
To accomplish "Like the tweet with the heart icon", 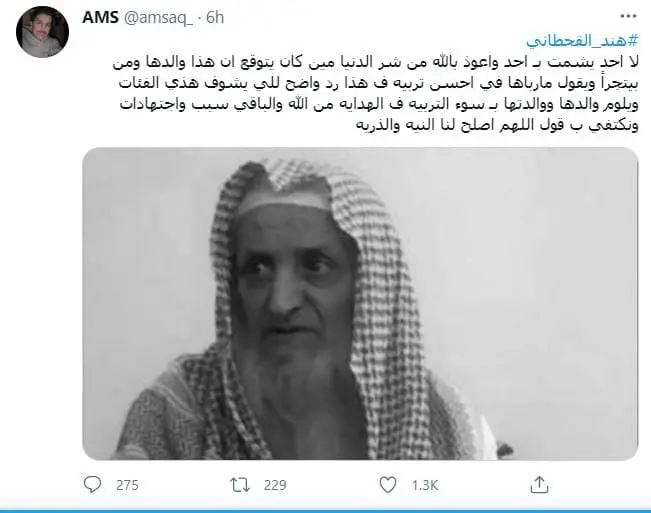I will (x=388, y=485).
